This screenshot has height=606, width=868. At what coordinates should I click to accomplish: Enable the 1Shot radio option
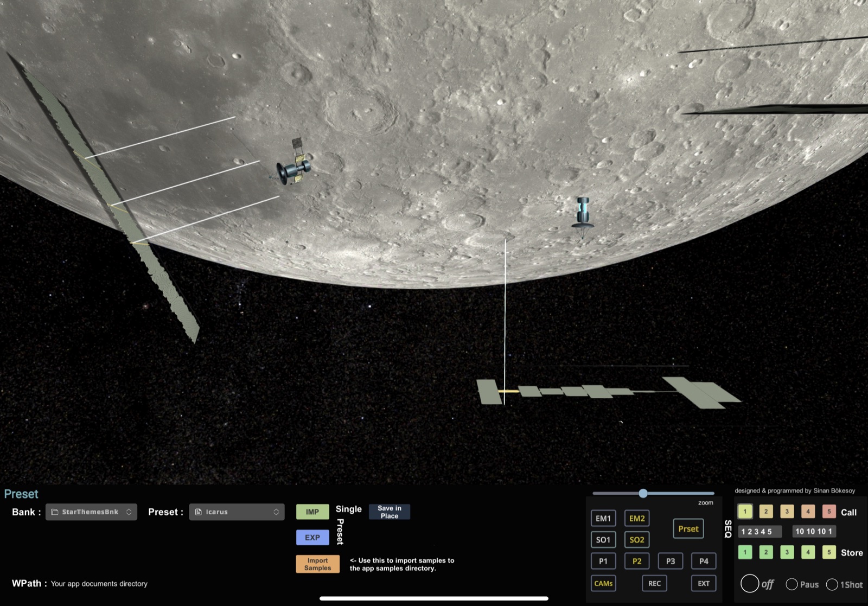832,584
